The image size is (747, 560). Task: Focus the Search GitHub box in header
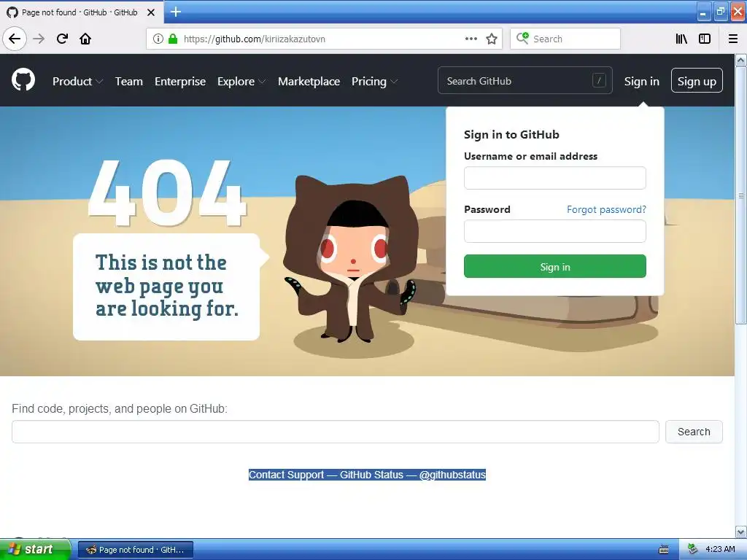(525, 80)
